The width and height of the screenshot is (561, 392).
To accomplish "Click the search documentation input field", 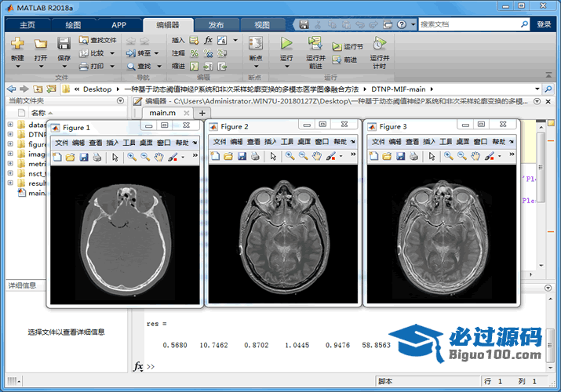I will 470,24.
